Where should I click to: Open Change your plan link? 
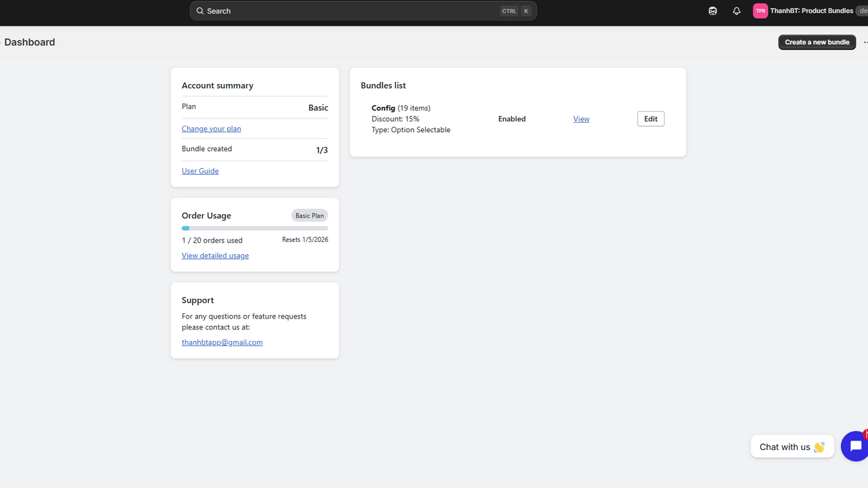(212, 129)
